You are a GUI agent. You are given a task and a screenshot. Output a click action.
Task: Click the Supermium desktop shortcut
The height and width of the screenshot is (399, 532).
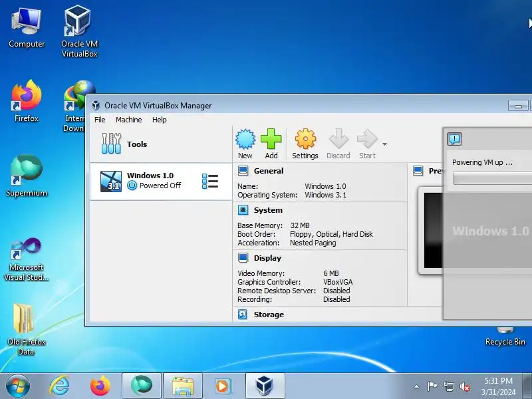pos(27,176)
